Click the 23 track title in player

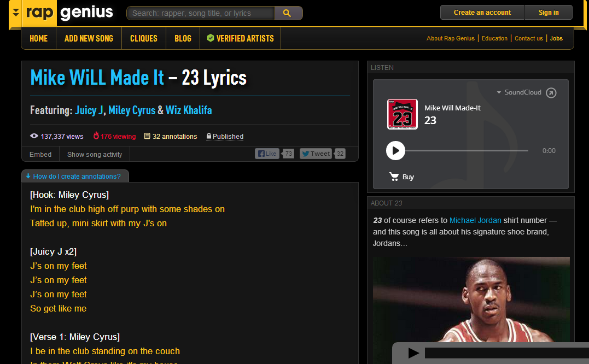(430, 120)
